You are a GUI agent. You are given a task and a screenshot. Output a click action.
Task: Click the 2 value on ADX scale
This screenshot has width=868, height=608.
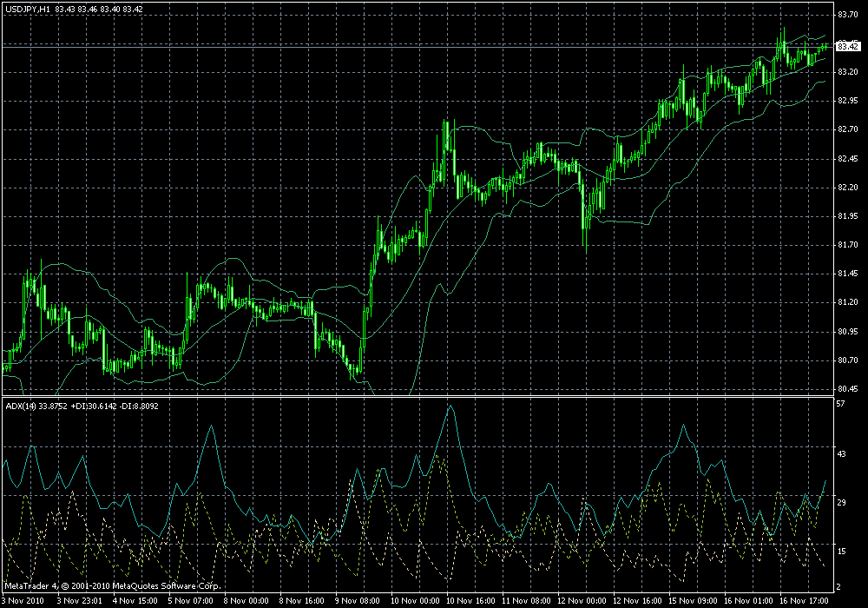pyautogui.click(x=838, y=586)
